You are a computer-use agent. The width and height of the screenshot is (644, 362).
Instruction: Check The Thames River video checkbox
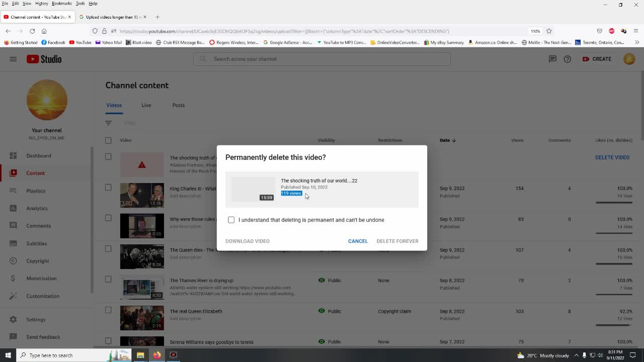tap(108, 279)
